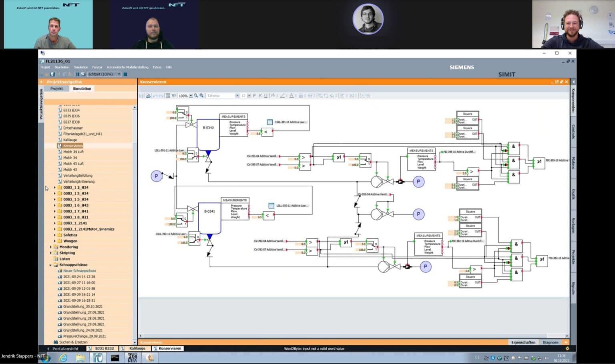The height and width of the screenshot is (364, 615).
Task: Open the Komponenten side panel tab
Action: 573,100
